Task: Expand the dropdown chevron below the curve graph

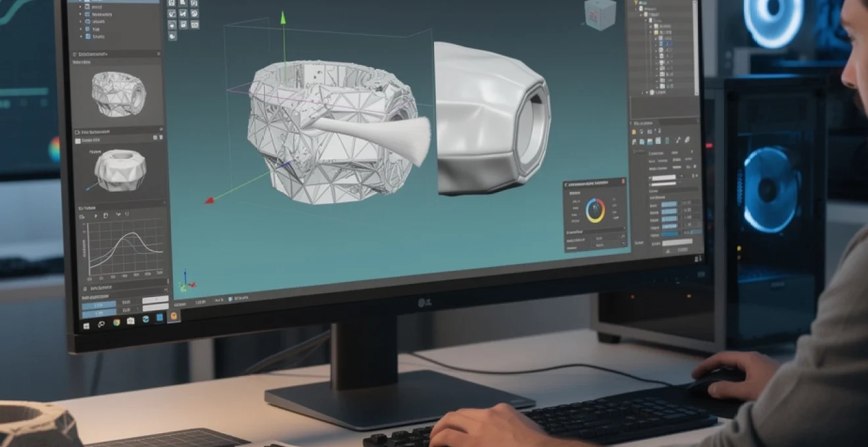Action: [164, 289]
